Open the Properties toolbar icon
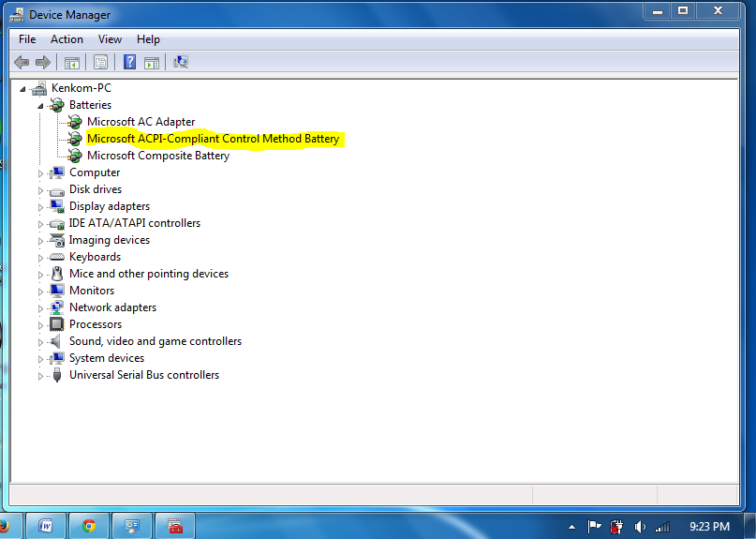Screen dimensions: 756x539 (100, 62)
